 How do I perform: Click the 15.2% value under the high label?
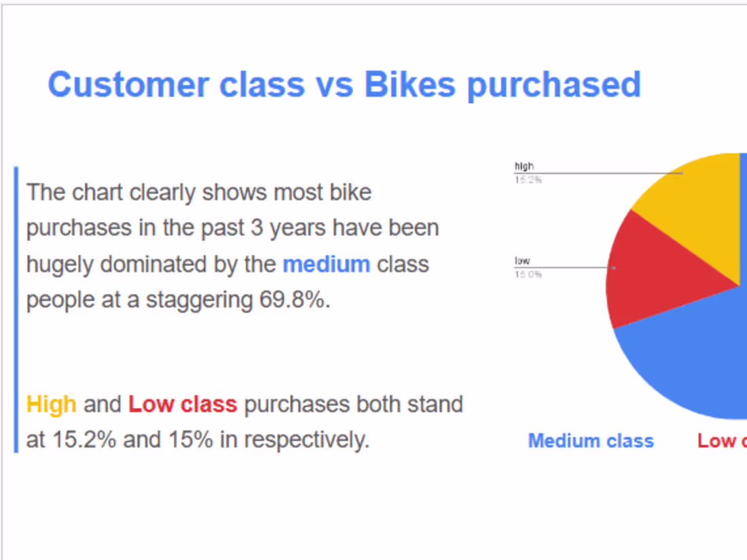pyautogui.click(x=528, y=180)
